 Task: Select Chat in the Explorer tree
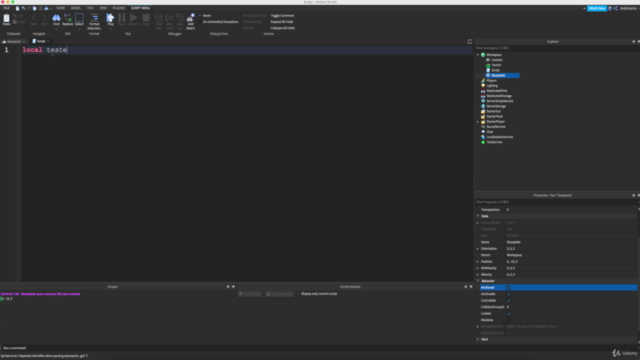tap(489, 132)
